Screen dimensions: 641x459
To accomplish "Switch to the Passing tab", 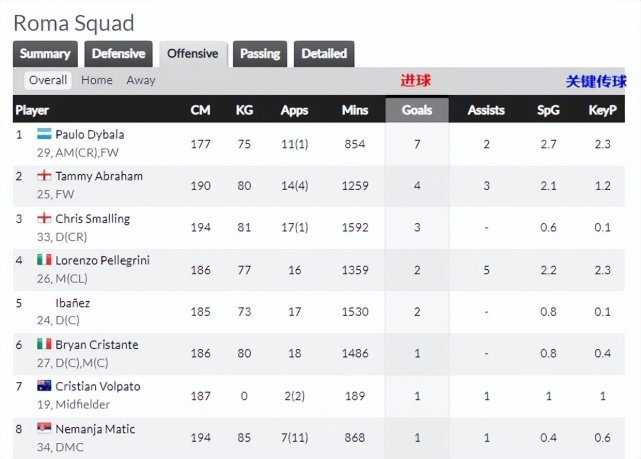I will point(260,54).
